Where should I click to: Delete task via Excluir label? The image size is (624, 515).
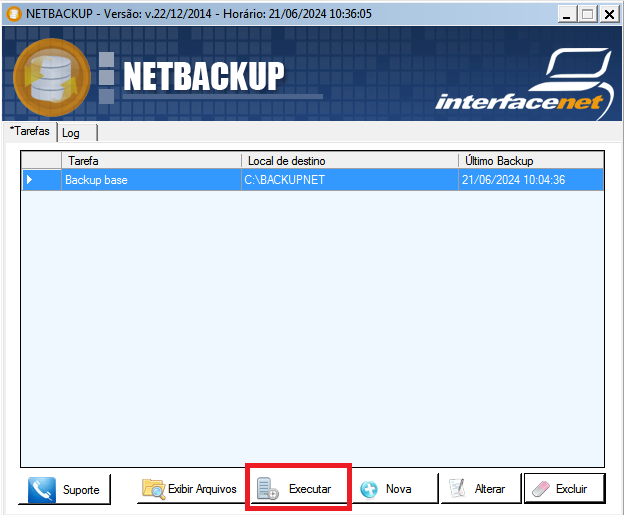click(x=571, y=489)
